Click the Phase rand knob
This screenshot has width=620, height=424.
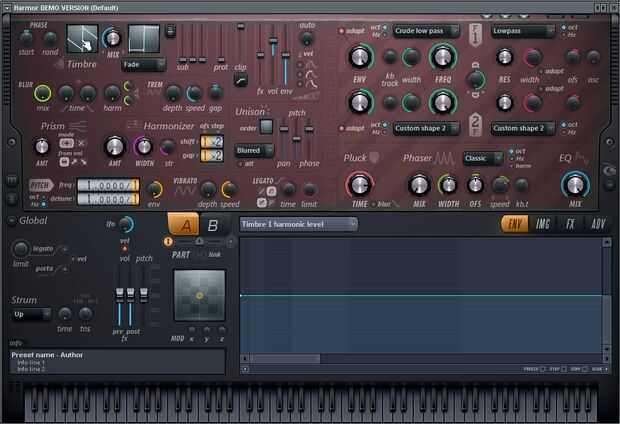[x=50, y=38]
